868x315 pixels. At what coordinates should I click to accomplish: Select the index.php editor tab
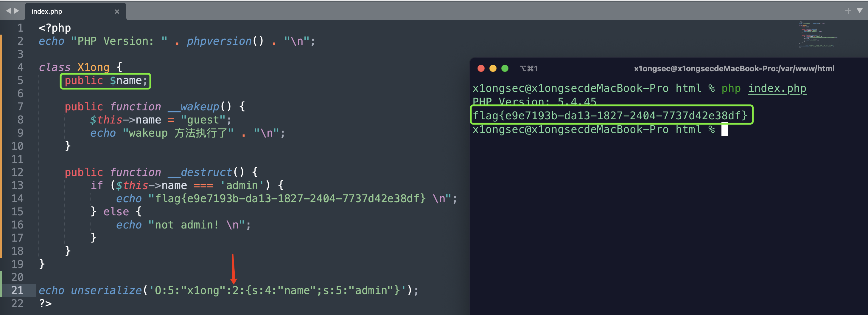tap(75, 11)
